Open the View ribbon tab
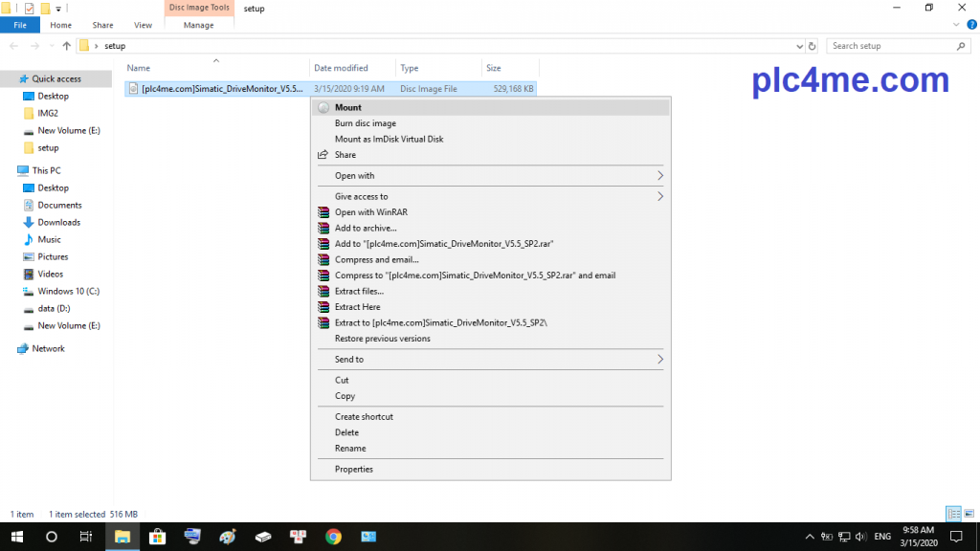The width and height of the screenshot is (980, 551). pos(143,26)
